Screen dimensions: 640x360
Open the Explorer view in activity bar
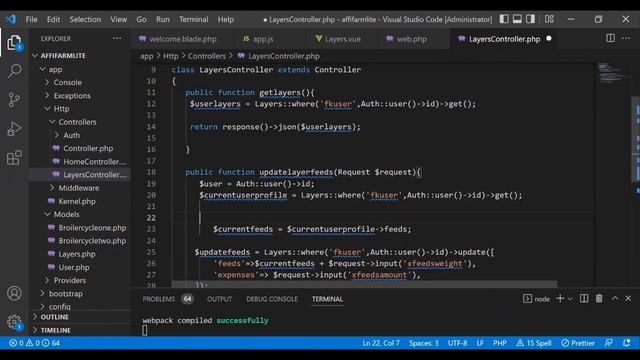[x=14, y=42]
